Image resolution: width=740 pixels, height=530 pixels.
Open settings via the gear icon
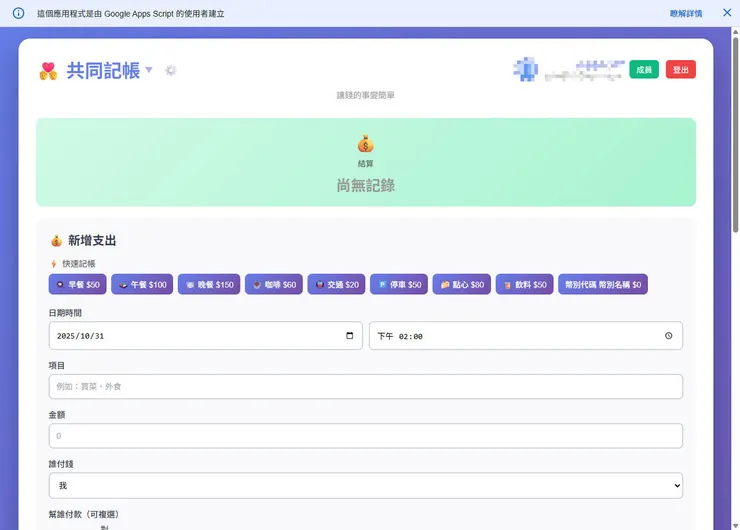170,70
